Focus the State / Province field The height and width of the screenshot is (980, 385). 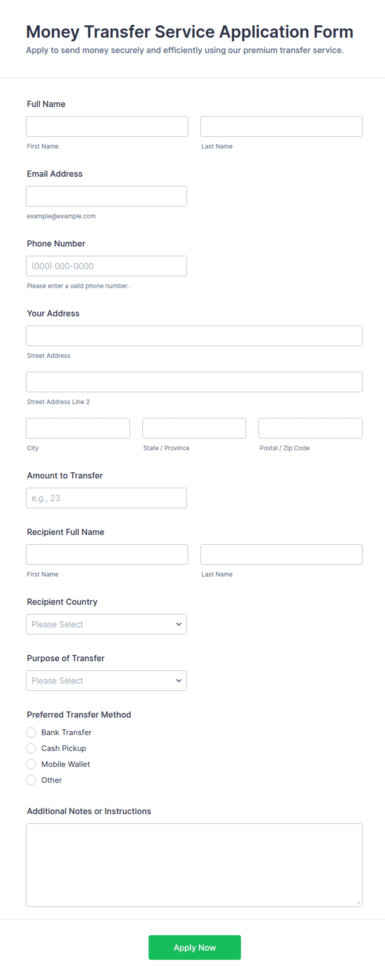[x=194, y=428]
